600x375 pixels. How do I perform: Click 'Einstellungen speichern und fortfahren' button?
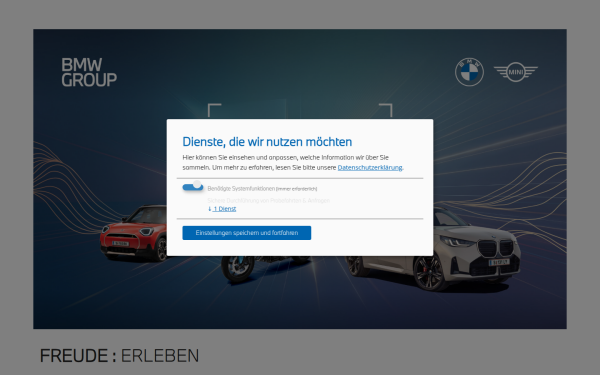[x=246, y=233]
